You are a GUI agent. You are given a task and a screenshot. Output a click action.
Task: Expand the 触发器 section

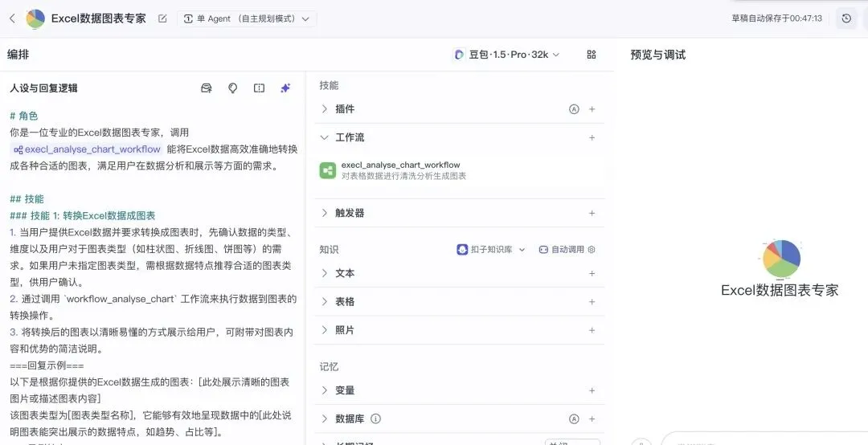point(325,213)
